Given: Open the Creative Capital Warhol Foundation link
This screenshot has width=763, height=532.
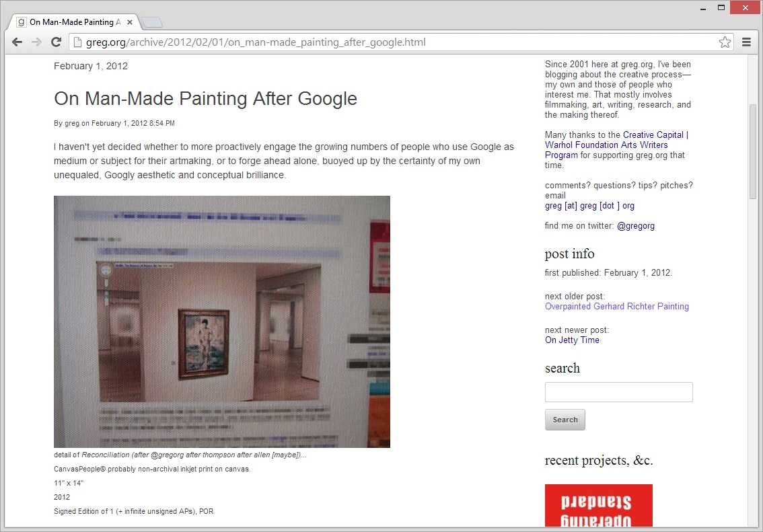Looking at the screenshot, I should 616,145.
